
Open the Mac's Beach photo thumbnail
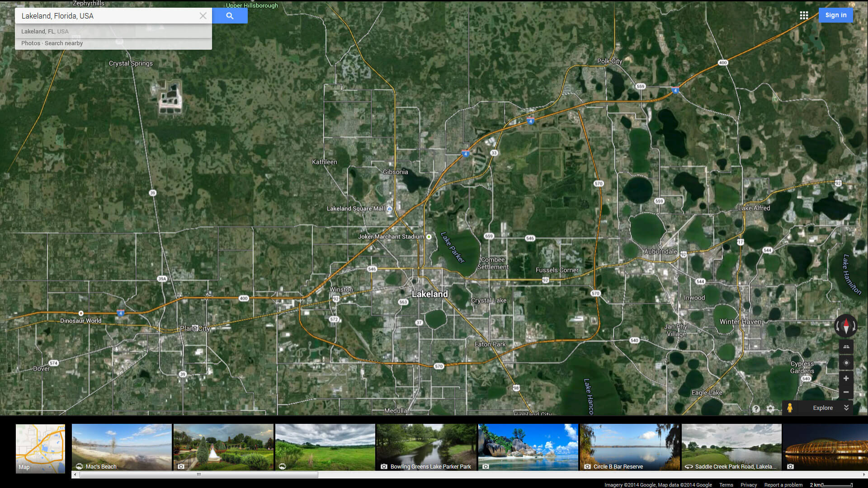point(122,447)
